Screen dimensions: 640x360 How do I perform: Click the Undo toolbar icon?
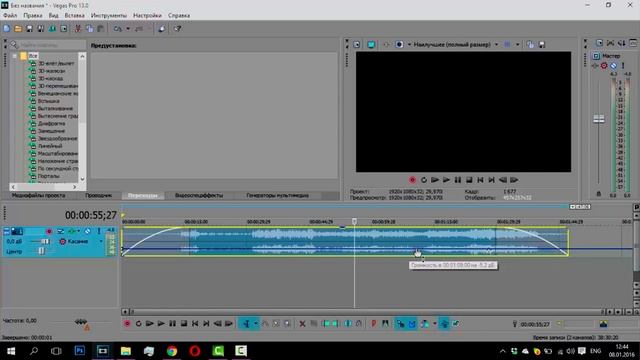click(118, 29)
